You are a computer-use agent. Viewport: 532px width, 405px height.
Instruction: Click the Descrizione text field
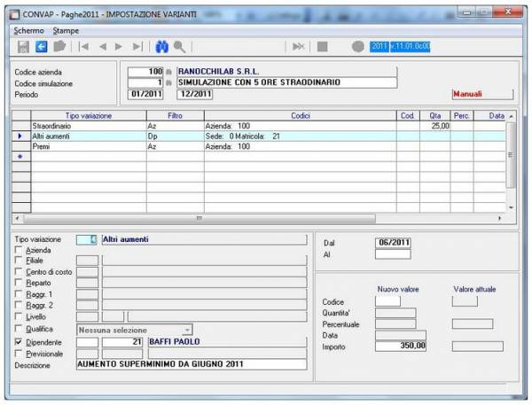click(x=192, y=364)
